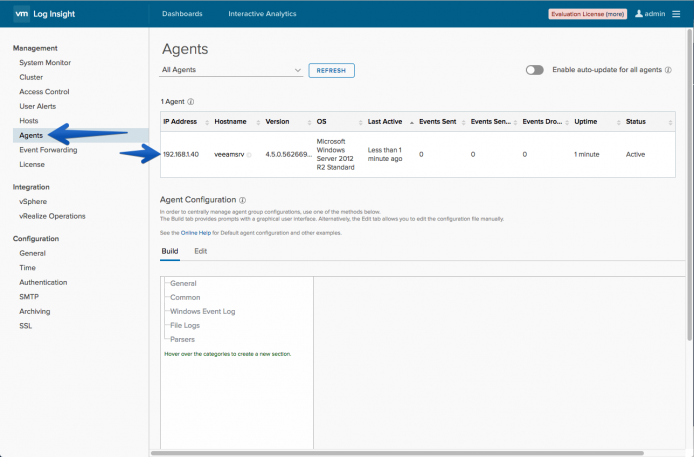Open Time configuration page
This screenshot has height=457, width=694.
click(x=27, y=268)
